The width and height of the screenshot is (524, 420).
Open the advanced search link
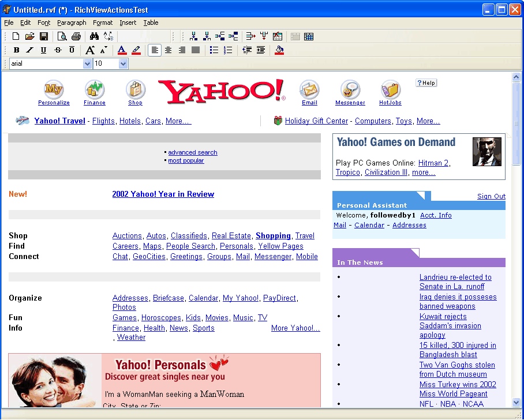coord(193,152)
